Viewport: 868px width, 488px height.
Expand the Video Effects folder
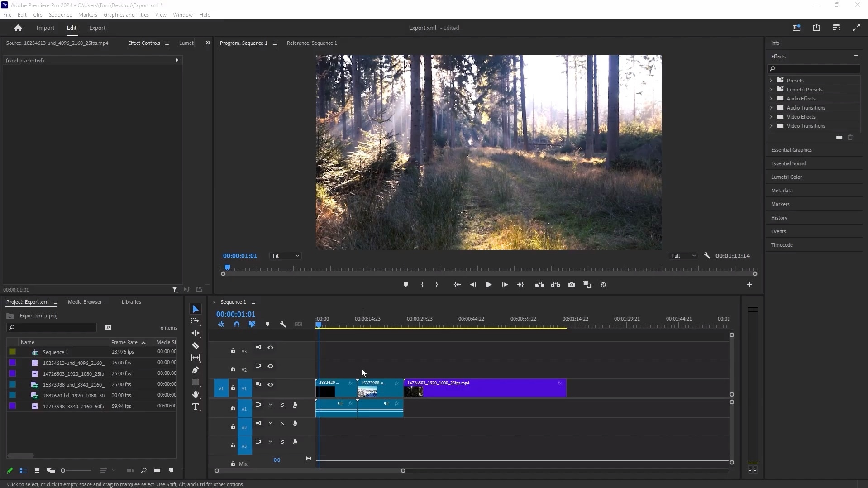771,117
